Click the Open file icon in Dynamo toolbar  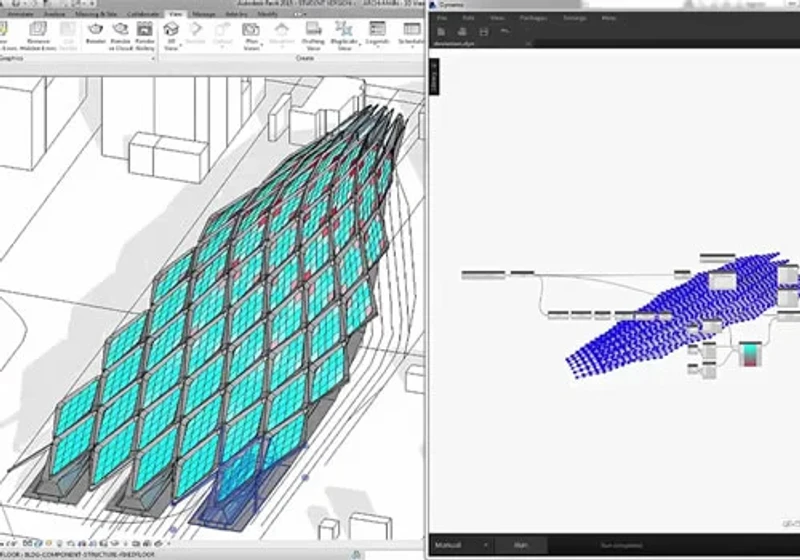click(462, 32)
